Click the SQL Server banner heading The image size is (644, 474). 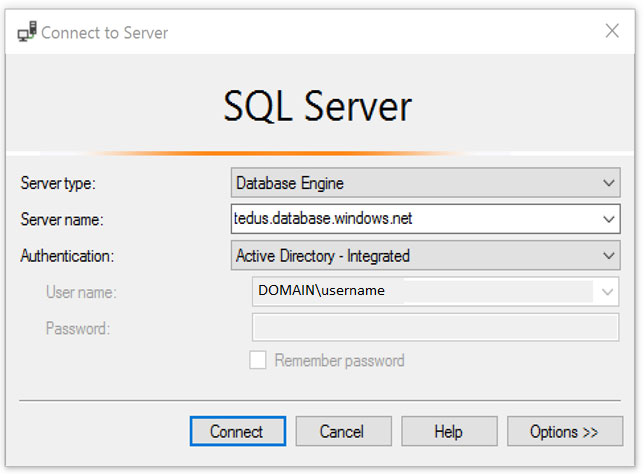(317, 106)
